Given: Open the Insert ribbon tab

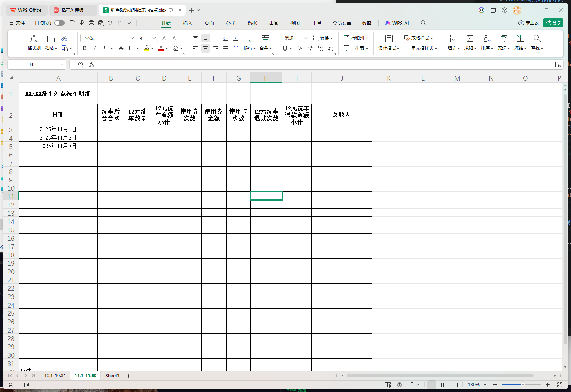Looking at the screenshot, I should click(x=187, y=23).
